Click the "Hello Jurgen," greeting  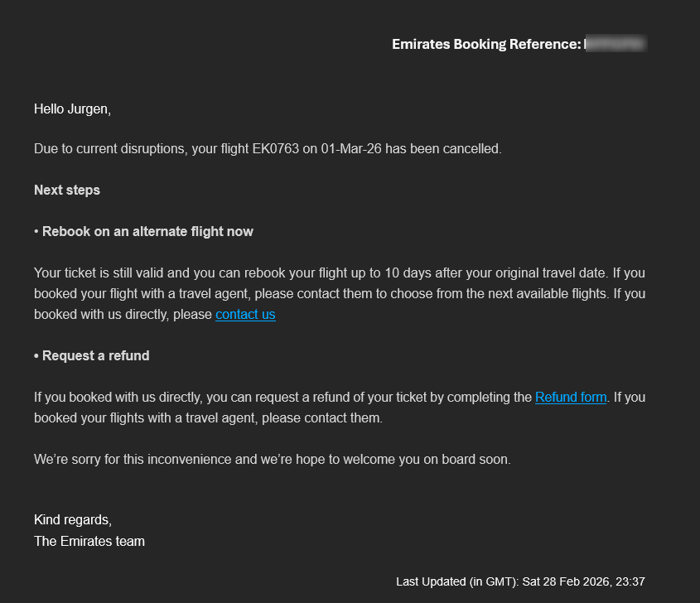(72, 109)
